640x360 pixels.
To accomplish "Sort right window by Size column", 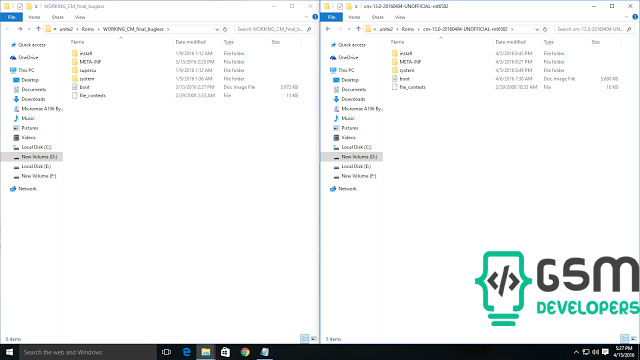I will tap(596, 42).
